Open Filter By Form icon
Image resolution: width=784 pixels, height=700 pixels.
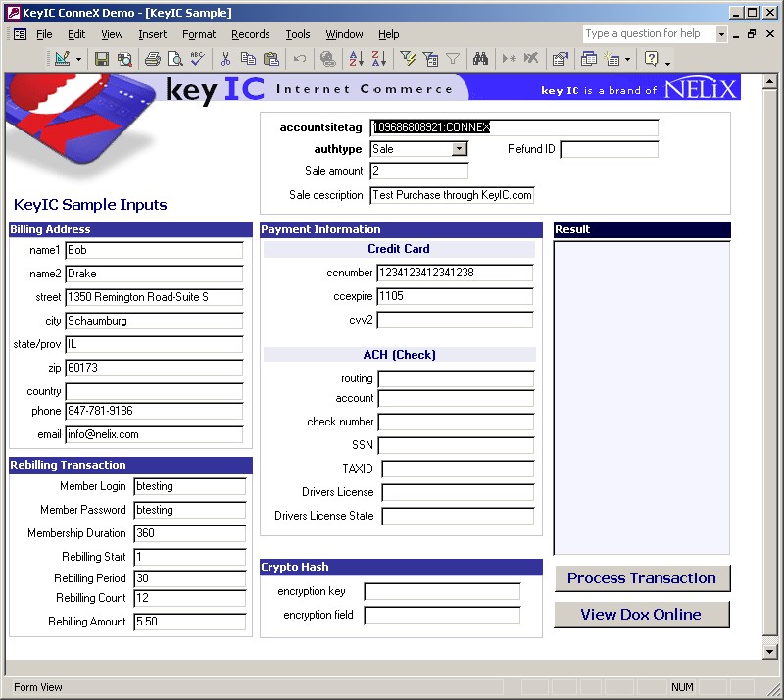pyautogui.click(x=430, y=59)
